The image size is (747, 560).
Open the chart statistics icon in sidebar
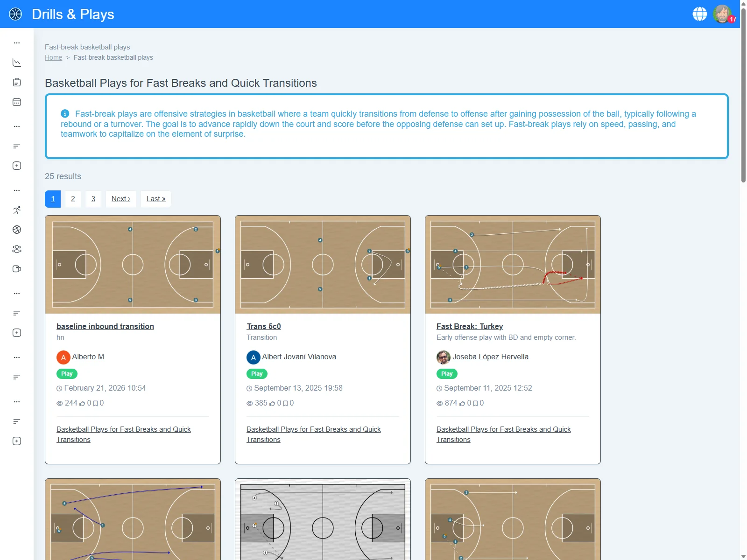[x=17, y=63]
